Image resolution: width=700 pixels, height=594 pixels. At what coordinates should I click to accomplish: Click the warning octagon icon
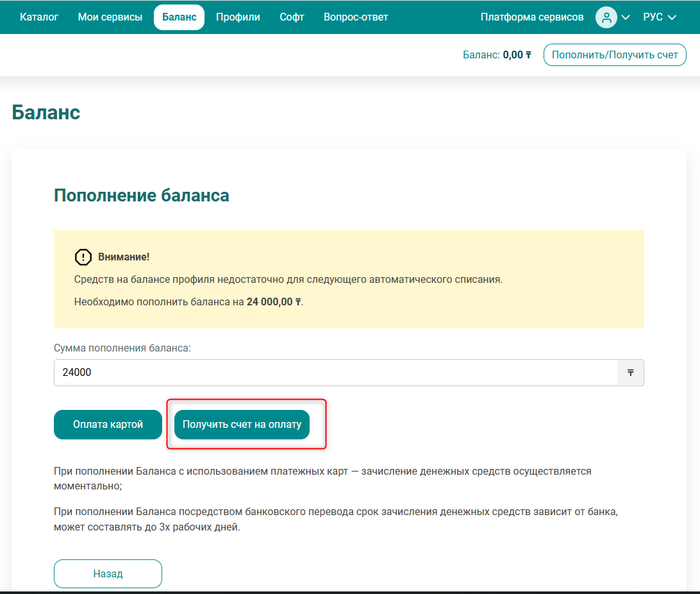click(83, 257)
